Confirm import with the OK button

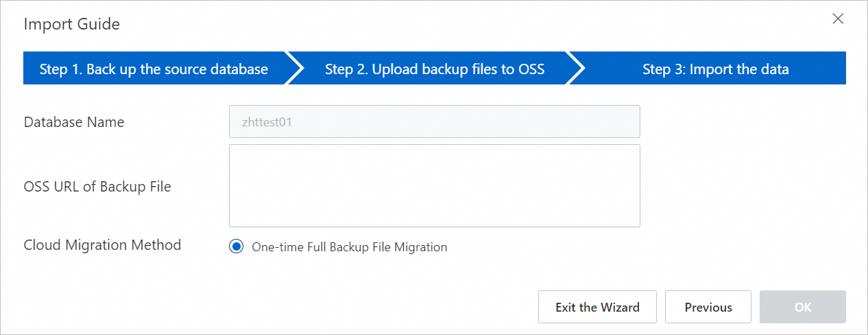point(802,307)
